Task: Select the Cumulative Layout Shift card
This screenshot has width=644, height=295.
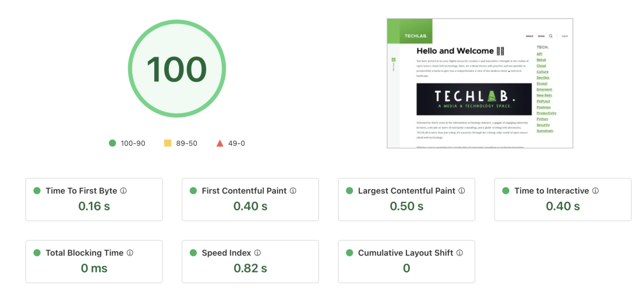Action: (x=406, y=262)
